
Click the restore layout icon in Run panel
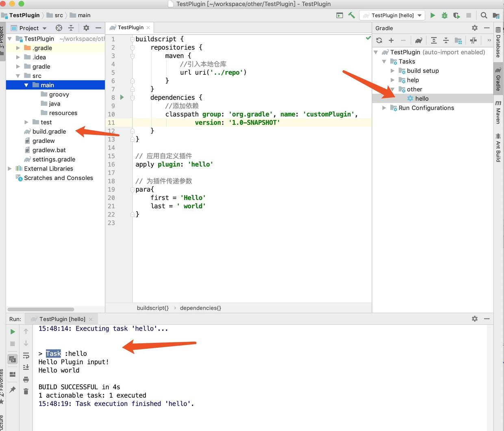tap(13, 374)
